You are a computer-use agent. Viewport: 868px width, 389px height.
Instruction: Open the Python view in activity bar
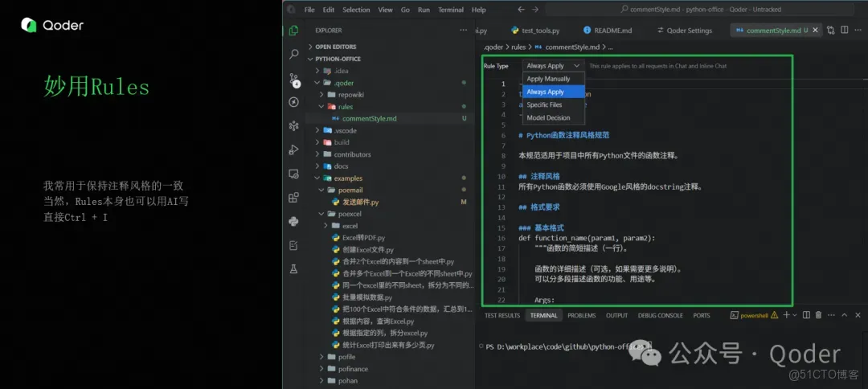click(294, 221)
